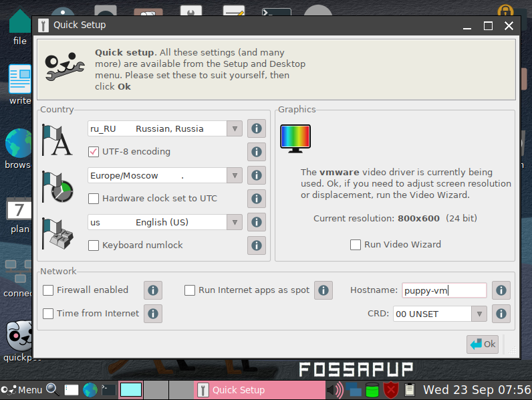Confirm settings with the Ok button
The image size is (532, 400).
[x=482, y=344]
